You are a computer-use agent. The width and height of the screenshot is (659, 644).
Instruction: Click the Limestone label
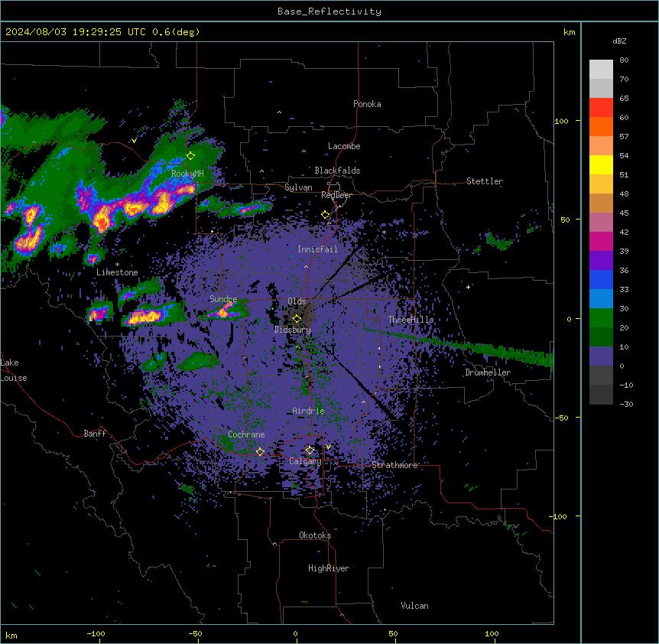pos(117,272)
